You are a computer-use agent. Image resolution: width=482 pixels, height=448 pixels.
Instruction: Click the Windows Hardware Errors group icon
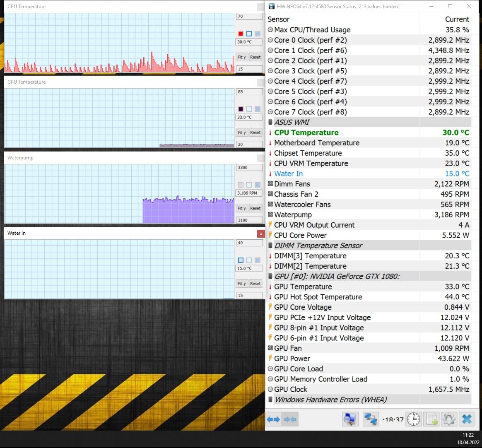270,399
